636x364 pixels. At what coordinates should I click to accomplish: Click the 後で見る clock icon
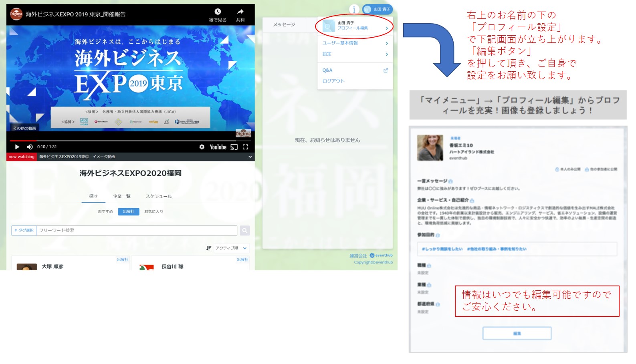(x=218, y=12)
